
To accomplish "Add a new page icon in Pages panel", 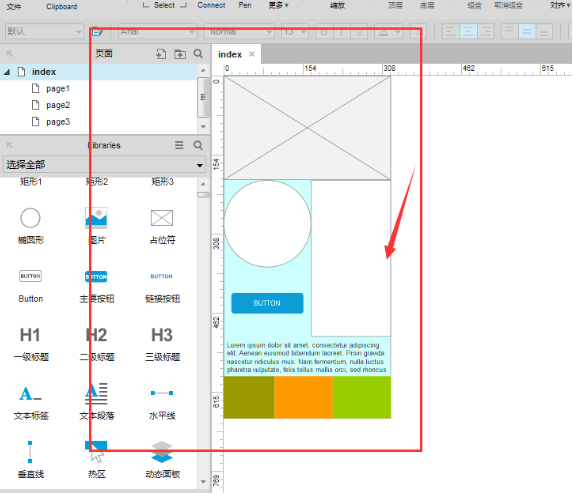I will coord(161,54).
